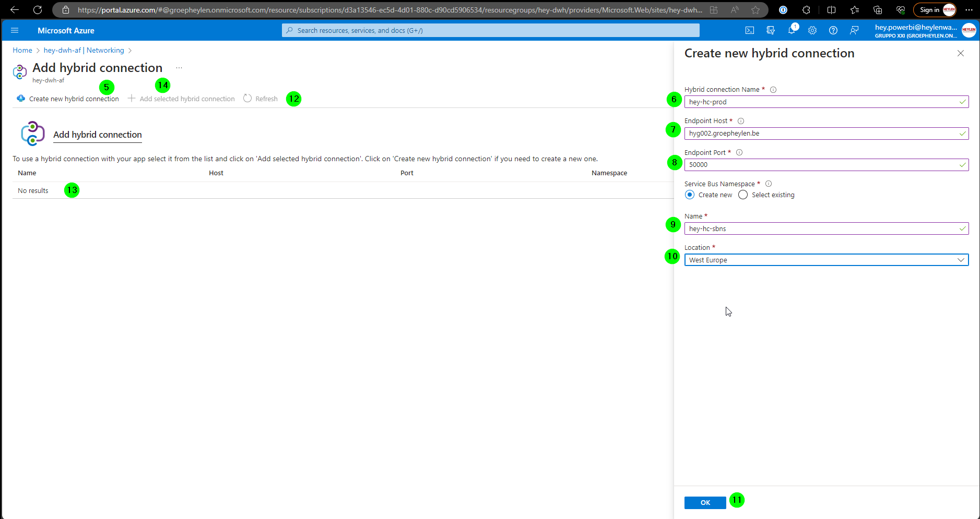Viewport: 980px width, 519px height.
Task: Close the Create new hybrid connection panel
Action: (961, 53)
